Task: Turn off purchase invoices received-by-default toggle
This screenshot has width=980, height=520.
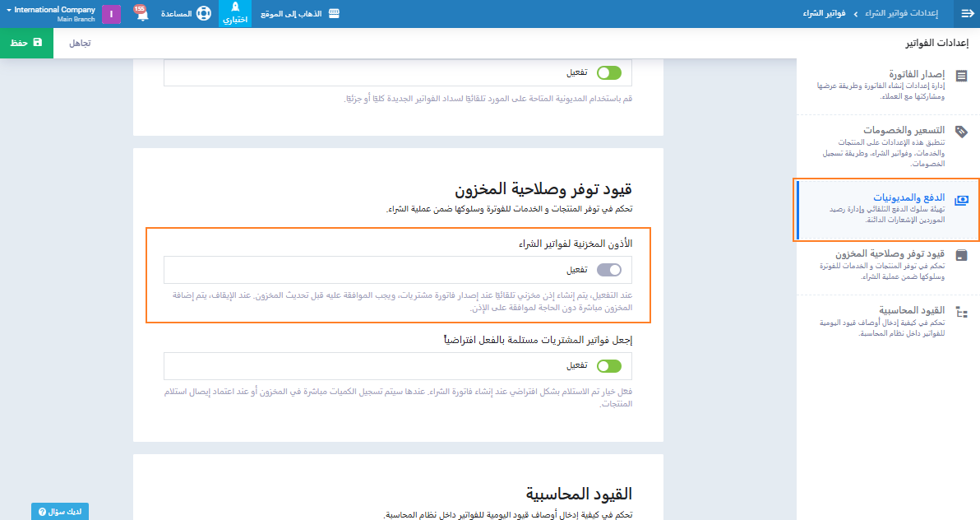Action: tap(609, 365)
